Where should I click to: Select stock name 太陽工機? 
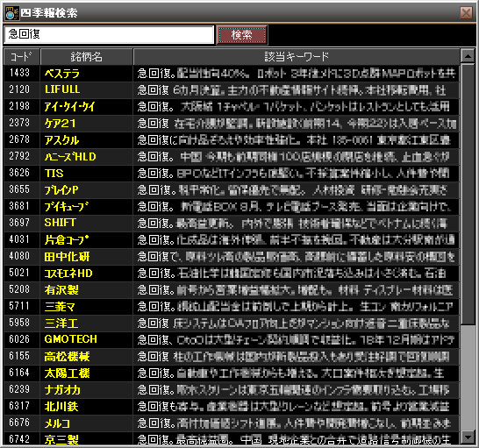point(67,373)
